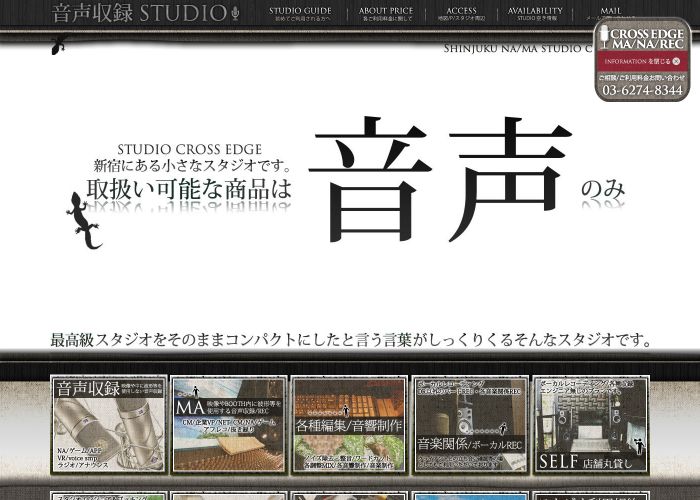Image resolution: width=700 pixels, height=500 pixels.
Task: Click the 最高級スタジオ tagline sentence
Action: [351, 340]
